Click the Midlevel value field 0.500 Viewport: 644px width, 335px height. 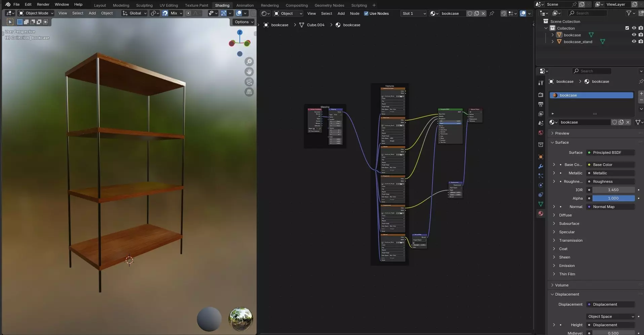pyautogui.click(x=613, y=333)
